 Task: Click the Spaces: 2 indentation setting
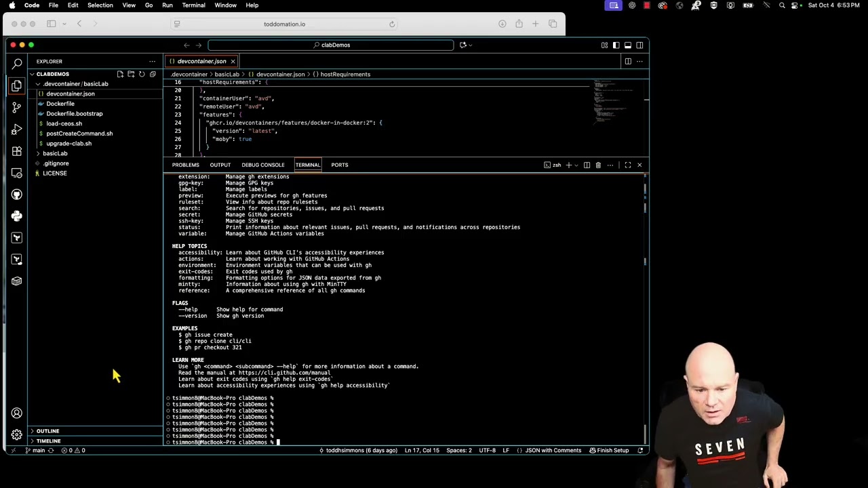(x=459, y=450)
